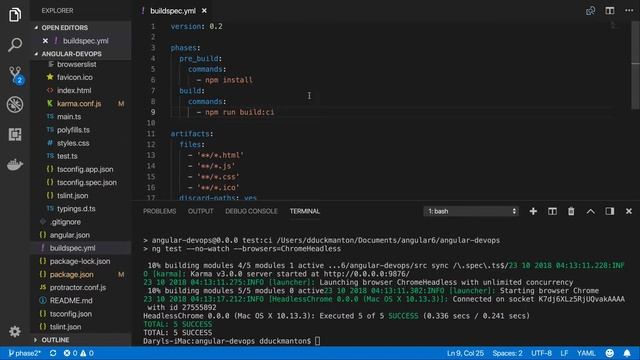
Task: Open styles.css in the explorer
Action: click(73, 143)
